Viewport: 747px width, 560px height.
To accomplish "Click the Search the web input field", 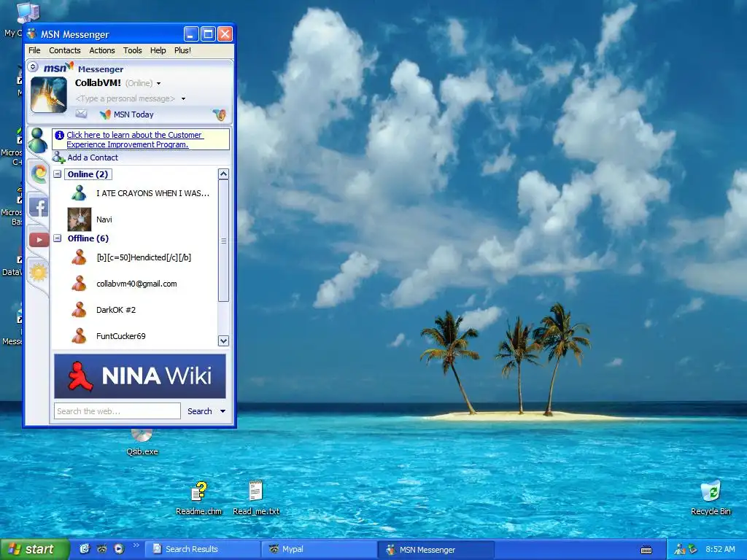I will 117,411.
